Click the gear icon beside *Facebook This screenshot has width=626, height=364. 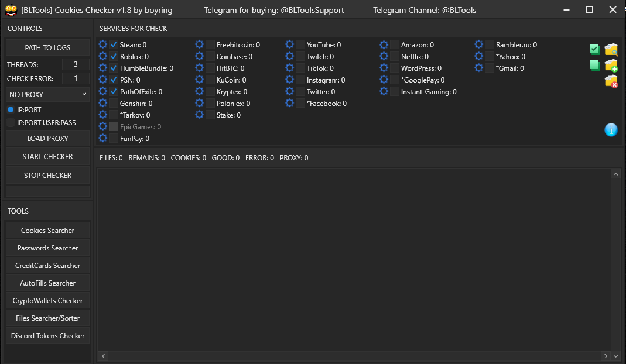click(289, 103)
